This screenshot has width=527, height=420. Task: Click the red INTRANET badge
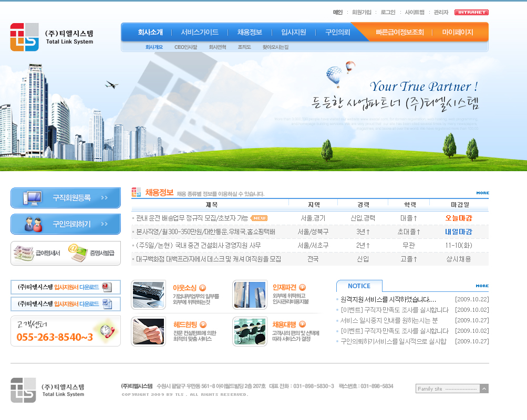tap(471, 13)
